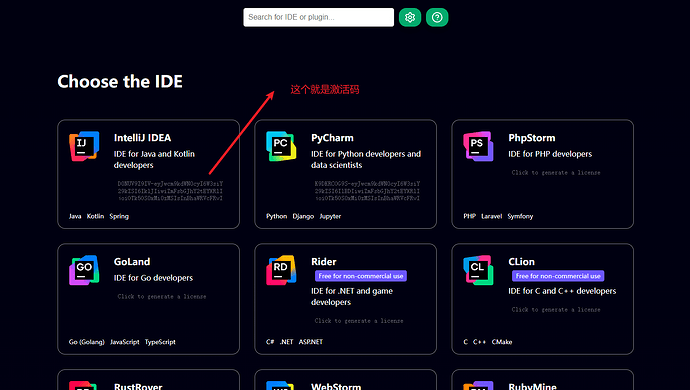Viewport: 690px width, 390px height.
Task: Click the CMake tag
Action: coord(502,342)
